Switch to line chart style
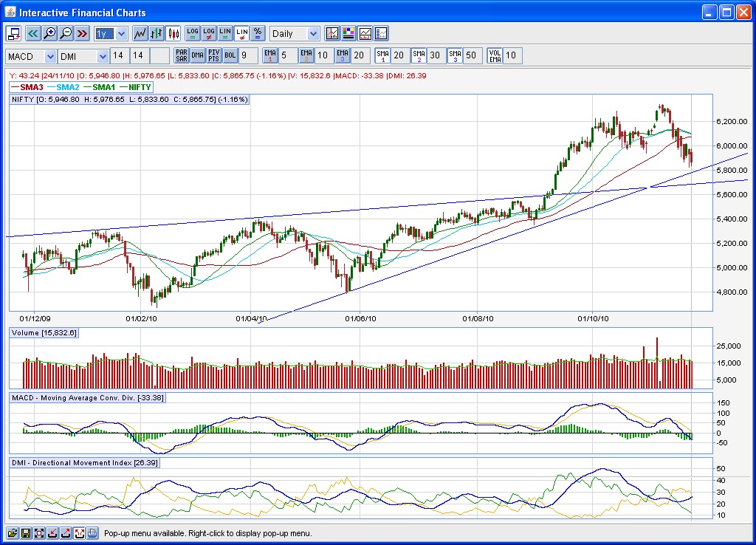This screenshot has height=545, width=756. pos(140,33)
